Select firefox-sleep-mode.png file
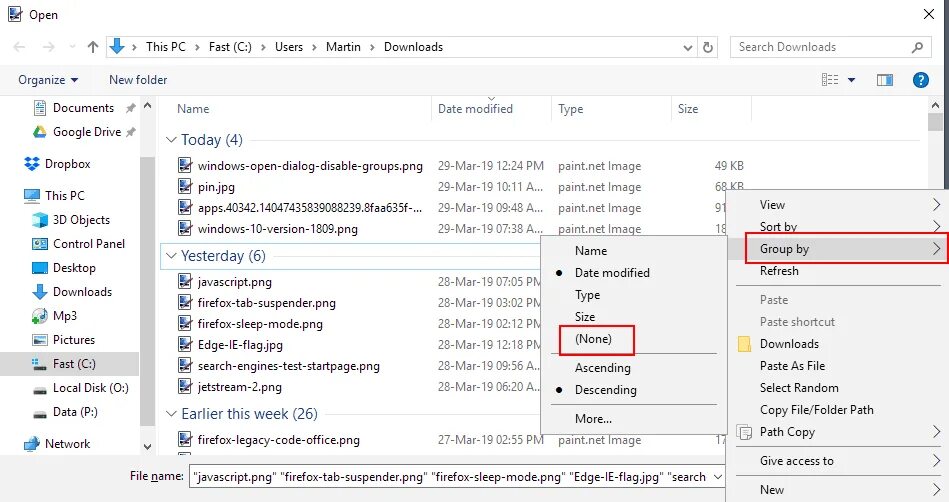 coord(260,324)
